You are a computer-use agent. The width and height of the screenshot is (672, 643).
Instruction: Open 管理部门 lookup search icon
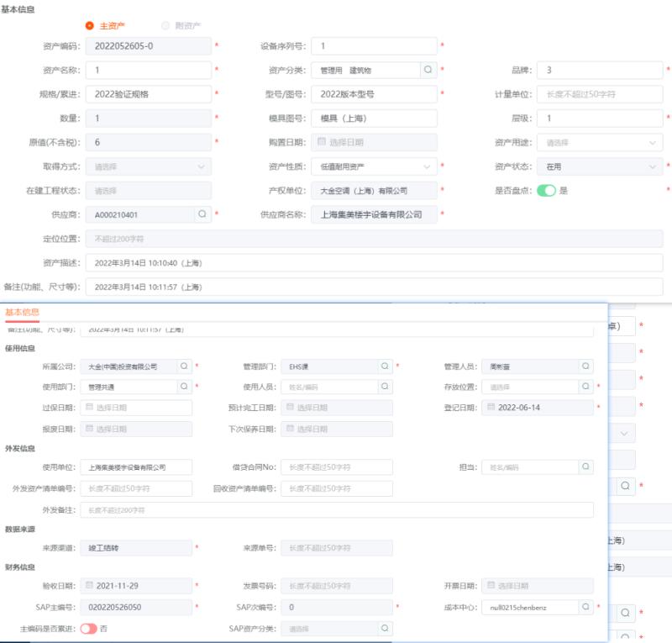click(x=385, y=366)
